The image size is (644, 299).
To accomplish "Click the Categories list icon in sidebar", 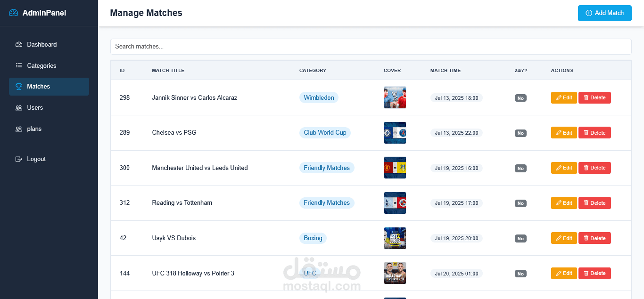I will tap(19, 65).
